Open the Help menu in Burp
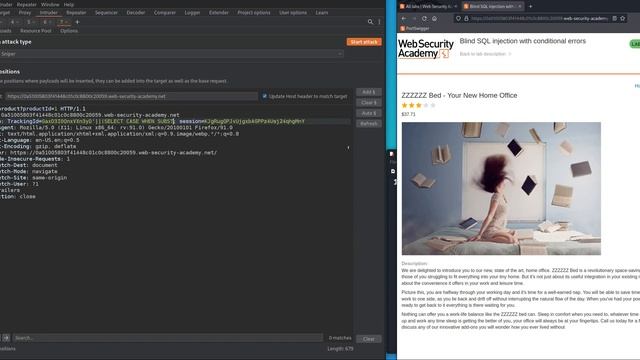The image size is (640, 360). (x=69, y=4)
